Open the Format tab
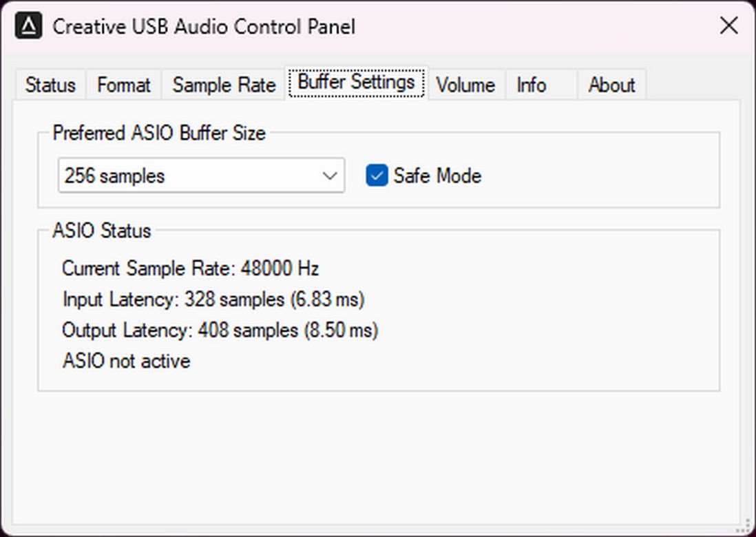Image resolution: width=756 pixels, height=537 pixels. click(123, 85)
